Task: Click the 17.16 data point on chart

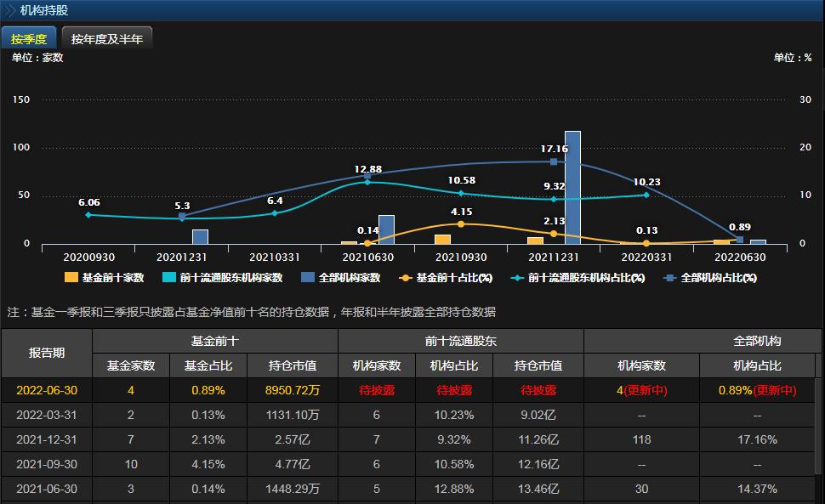Action: coord(554,161)
